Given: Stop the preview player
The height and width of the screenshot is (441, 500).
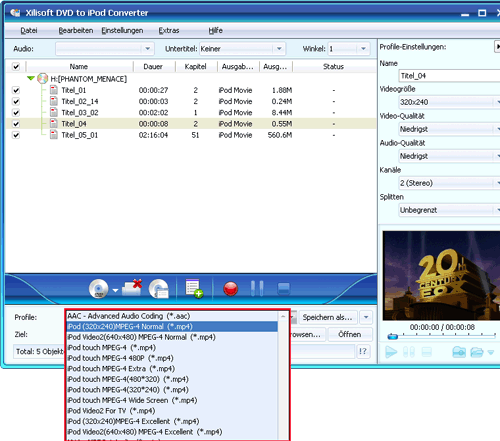Looking at the screenshot, I should [x=427, y=352].
